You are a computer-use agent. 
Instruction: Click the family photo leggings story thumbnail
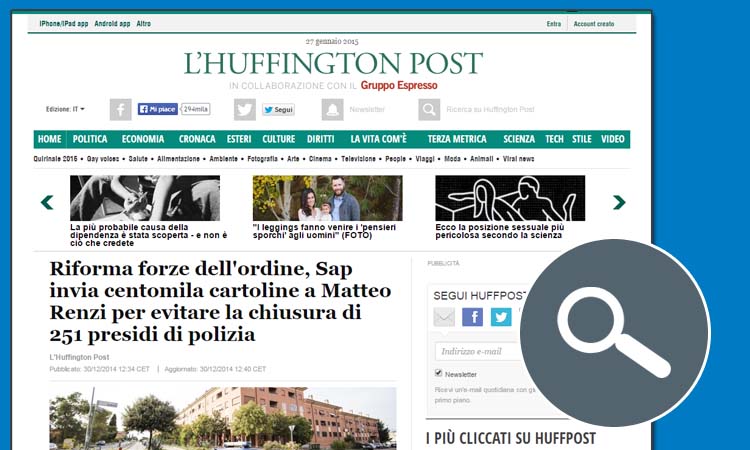[x=328, y=198]
